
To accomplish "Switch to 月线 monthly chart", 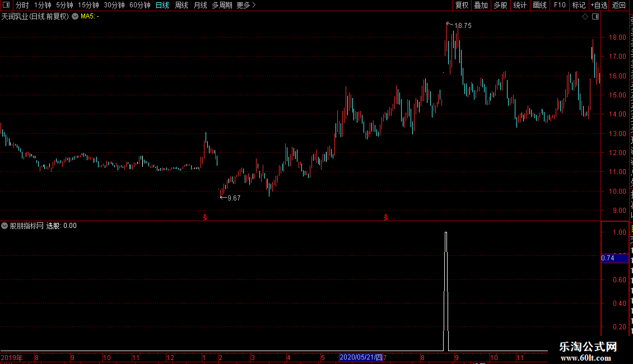I will [x=200, y=5].
